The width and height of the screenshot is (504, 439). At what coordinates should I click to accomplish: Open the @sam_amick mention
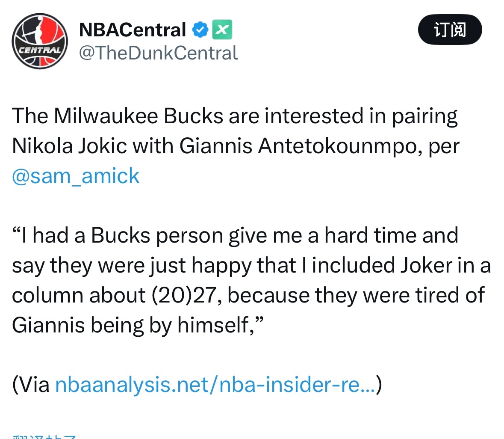[76, 176]
